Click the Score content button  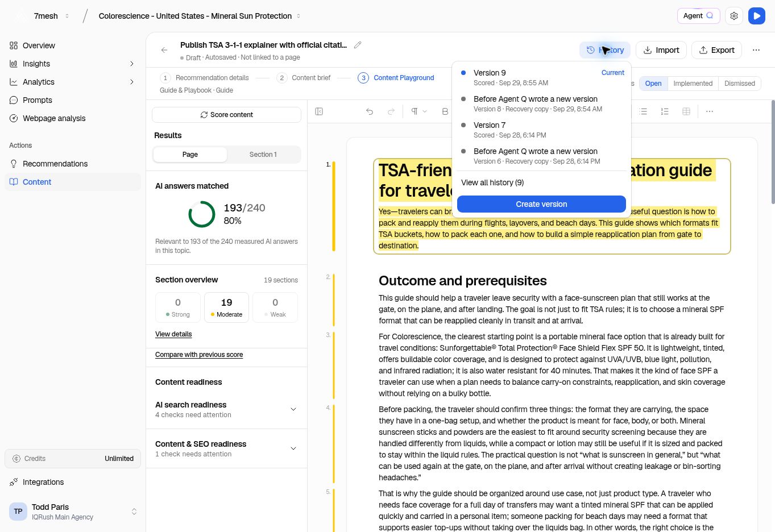(x=226, y=115)
